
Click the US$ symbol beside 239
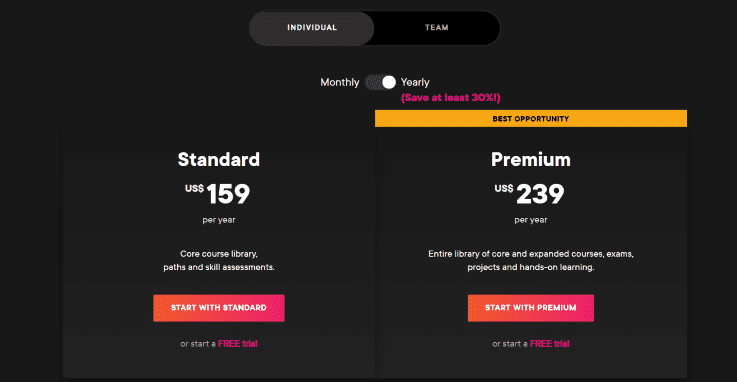(x=503, y=188)
